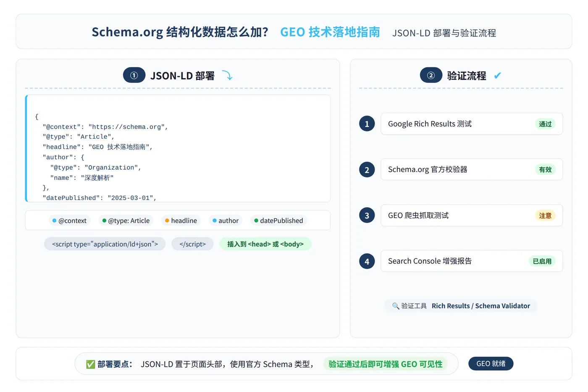Click the text "JSON-LD 置于页面头部,使用官方 Schema 类型,"
This screenshot has height=392, width=588.
[x=228, y=364]
